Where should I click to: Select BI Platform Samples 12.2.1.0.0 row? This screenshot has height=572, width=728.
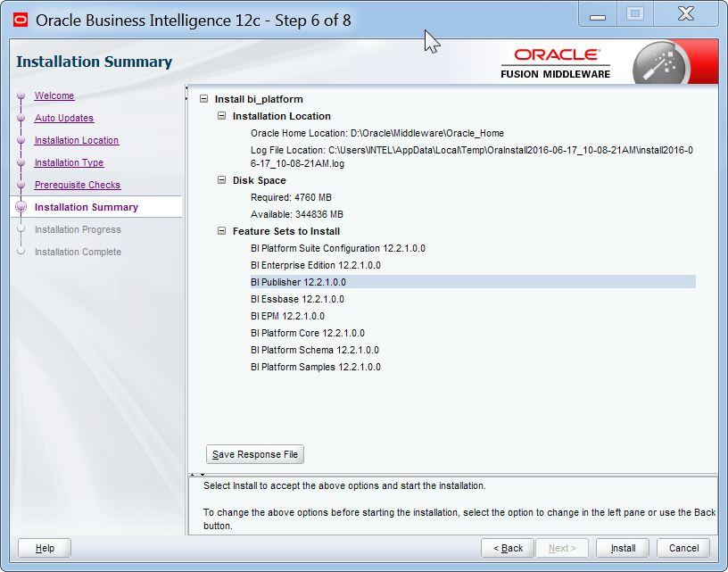pyautogui.click(x=316, y=367)
